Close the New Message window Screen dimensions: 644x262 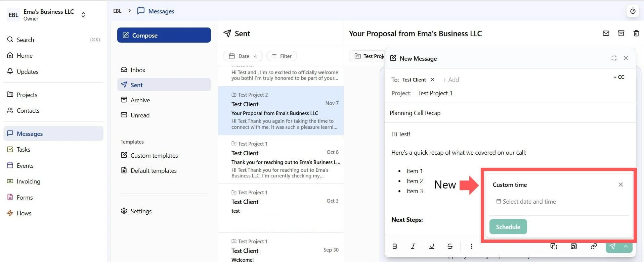pos(626,58)
